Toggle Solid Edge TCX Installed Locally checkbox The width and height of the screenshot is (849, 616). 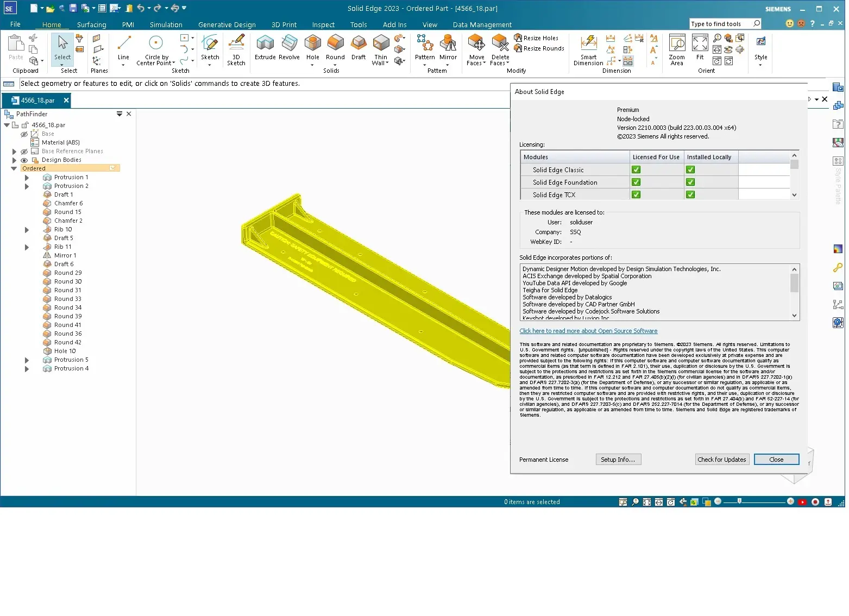pos(690,194)
